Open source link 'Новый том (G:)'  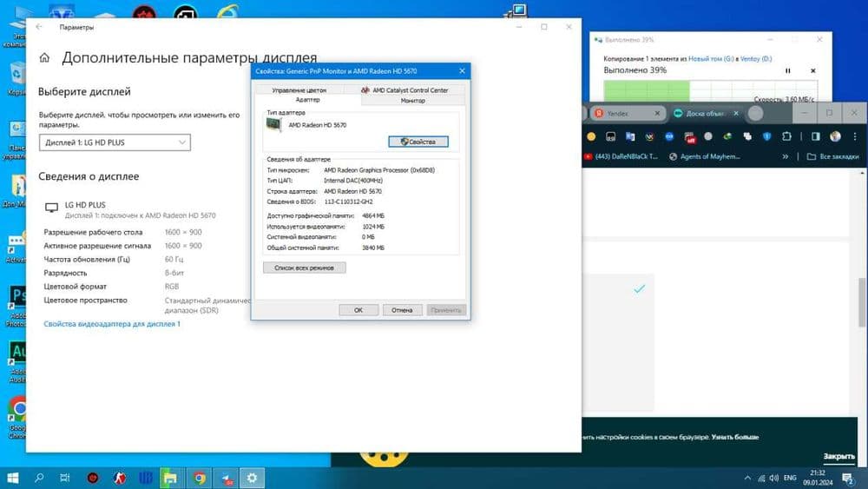point(711,59)
